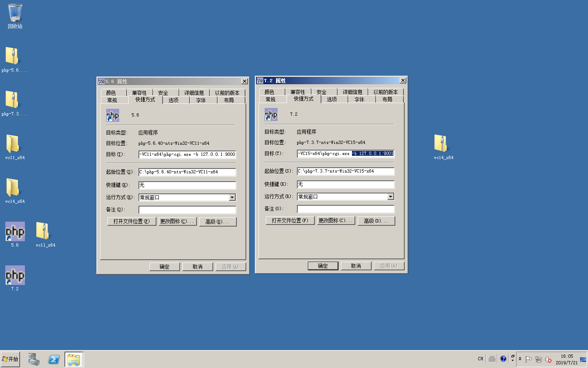
Task: Select the php-7.3 zip archive on desktop
Action: [x=12, y=102]
